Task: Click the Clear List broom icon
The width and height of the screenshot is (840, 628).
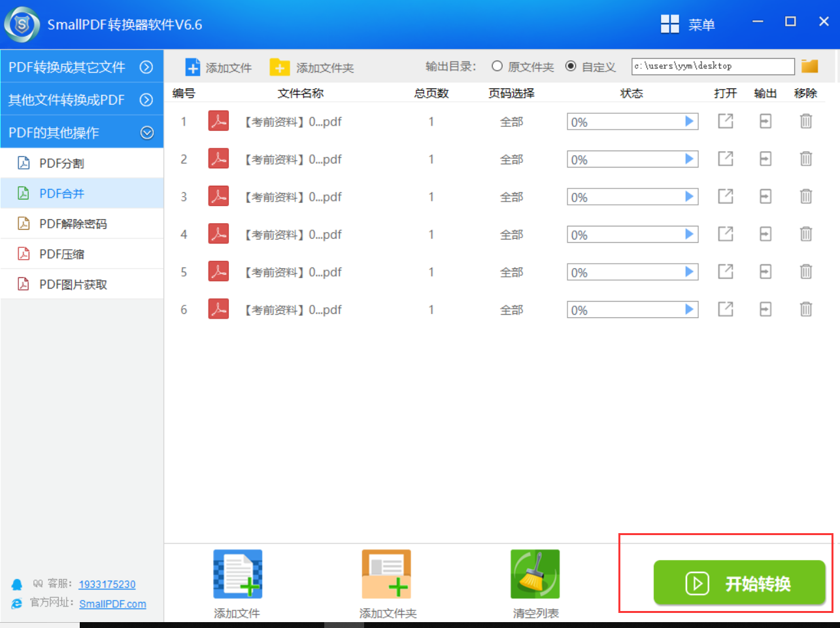Action: tap(535, 574)
